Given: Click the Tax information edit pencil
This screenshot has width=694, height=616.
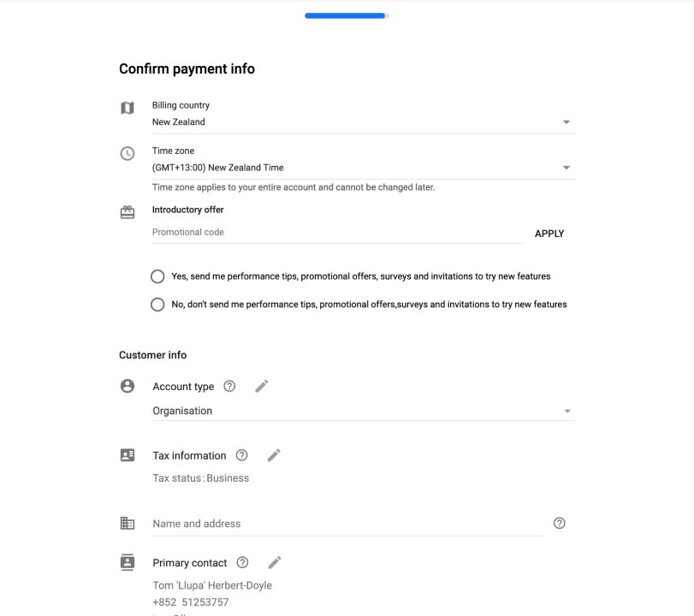Looking at the screenshot, I should click(x=274, y=455).
